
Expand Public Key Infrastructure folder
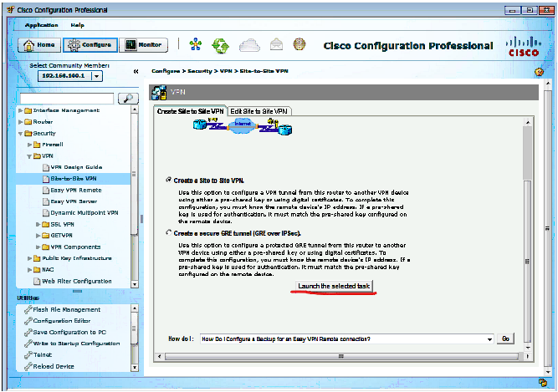pos(29,258)
